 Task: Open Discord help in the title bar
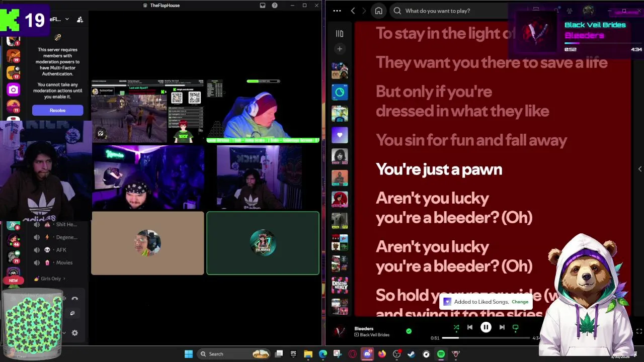[275, 5]
